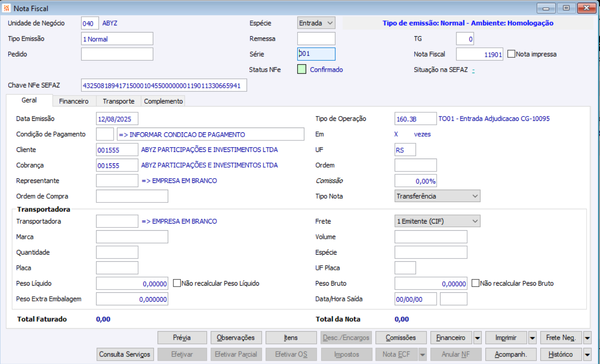Click the Efetivar button
Viewport: 600px width, 364px height.
(x=182, y=354)
